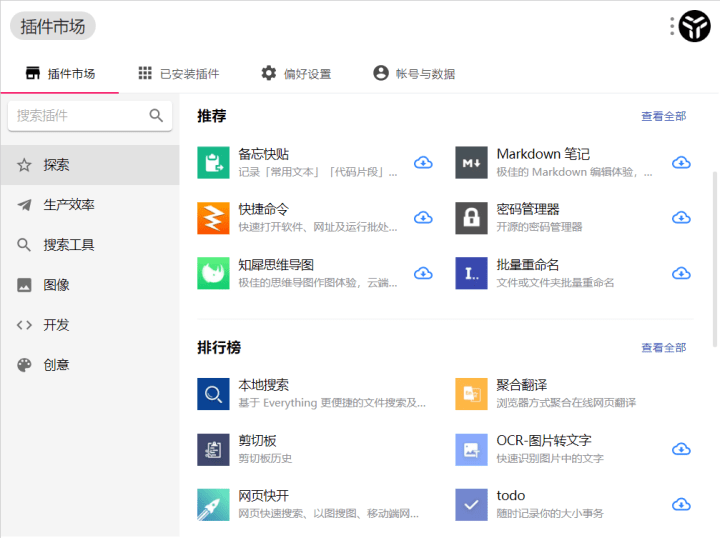720x538 pixels.
Task: Go to the 帐号与数据 tab
Action: pyautogui.click(x=413, y=73)
